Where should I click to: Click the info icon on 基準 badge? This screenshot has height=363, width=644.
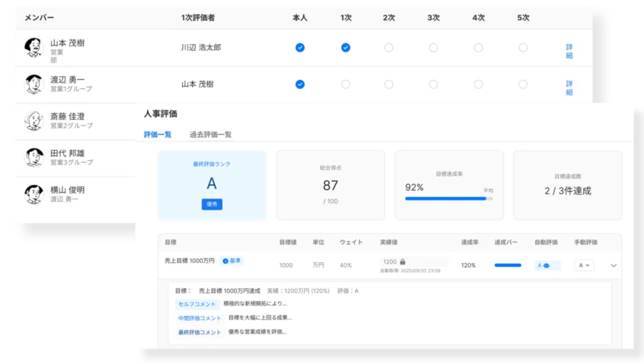click(225, 261)
